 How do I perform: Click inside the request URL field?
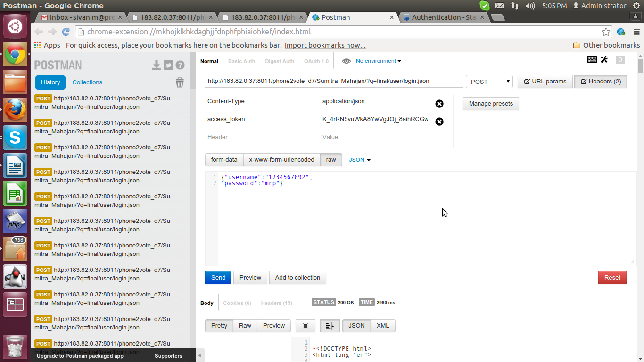[330, 81]
